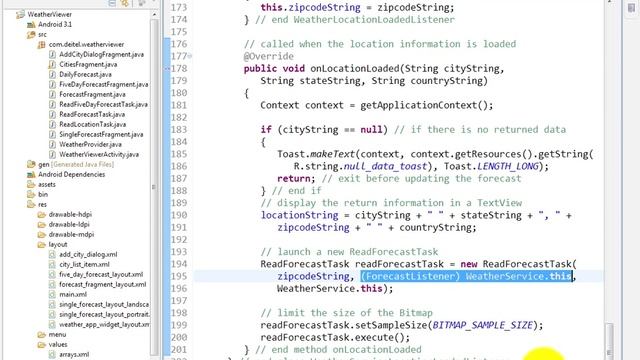
Task: Click the main.xml file icon
Action: [52, 294]
